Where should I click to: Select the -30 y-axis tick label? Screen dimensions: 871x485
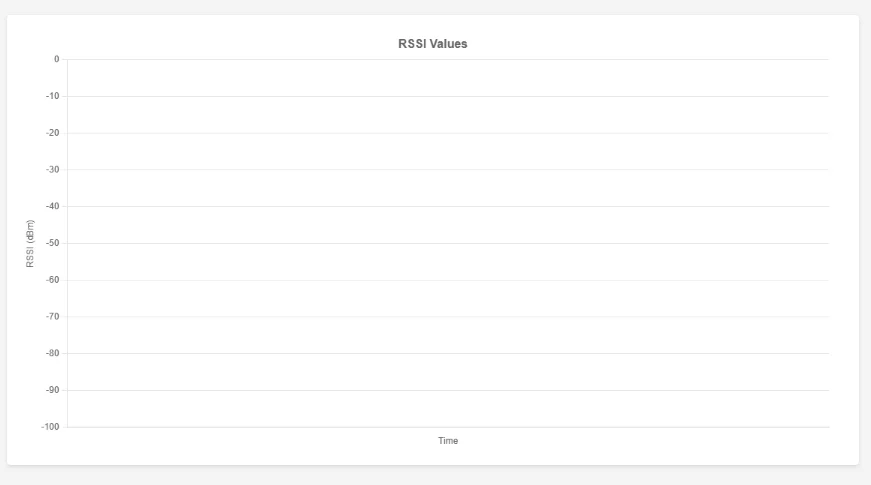52,169
